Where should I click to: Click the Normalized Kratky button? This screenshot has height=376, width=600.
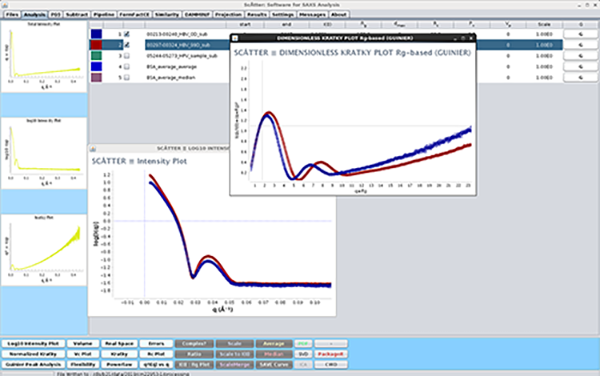pyautogui.click(x=33, y=354)
